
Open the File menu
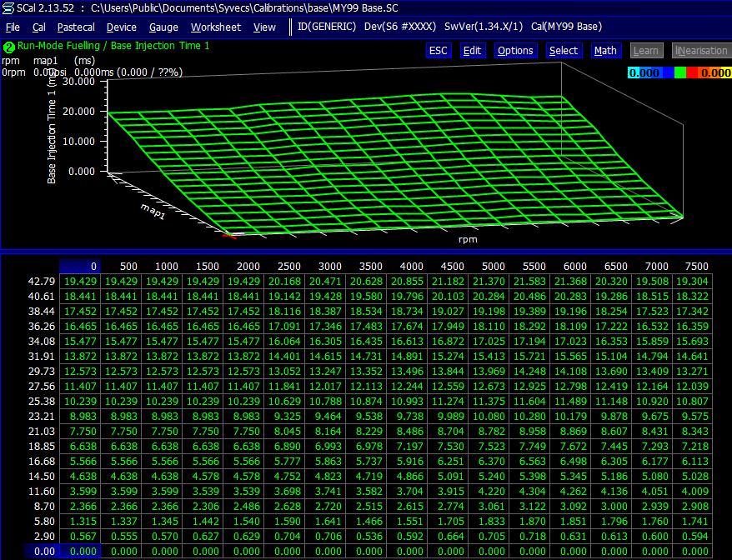pyautogui.click(x=13, y=27)
